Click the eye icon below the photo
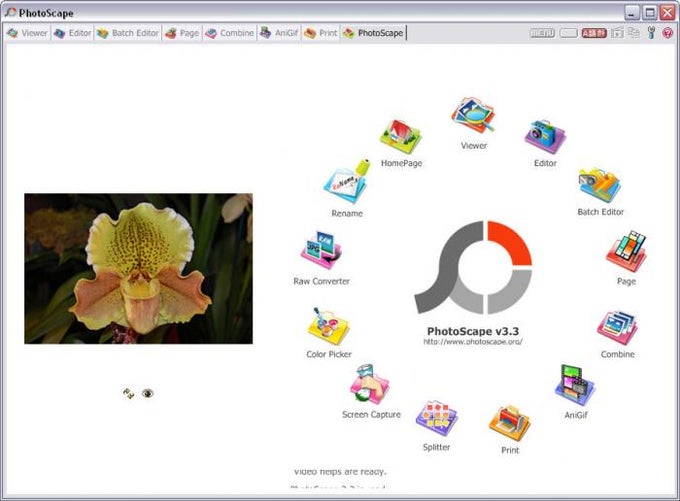This screenshot has width=680, height=501. click(147, 393)
